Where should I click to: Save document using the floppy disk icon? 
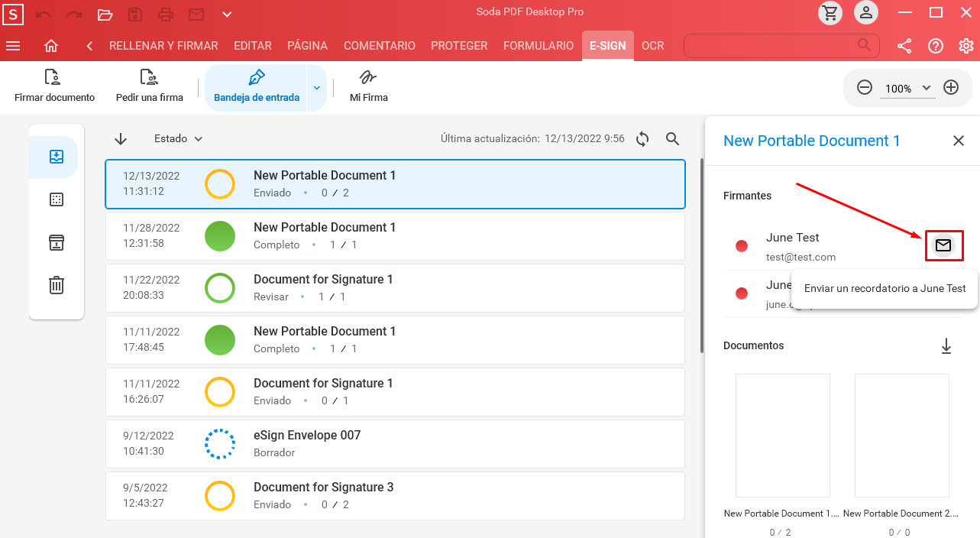(135, 14)
